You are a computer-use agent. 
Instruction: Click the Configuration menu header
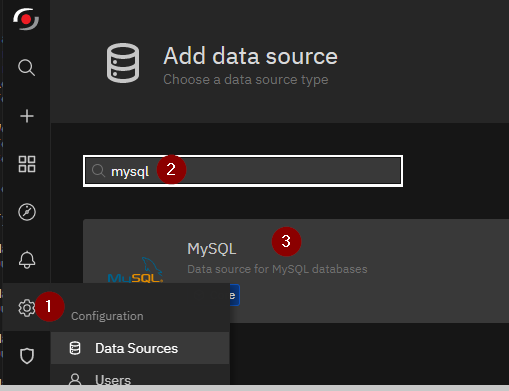pyautogui.click(x=107, y=316)
